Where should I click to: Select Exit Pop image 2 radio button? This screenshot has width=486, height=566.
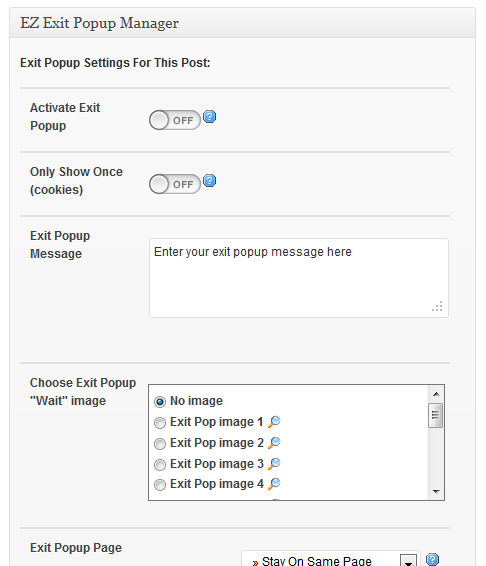[160, 444]
